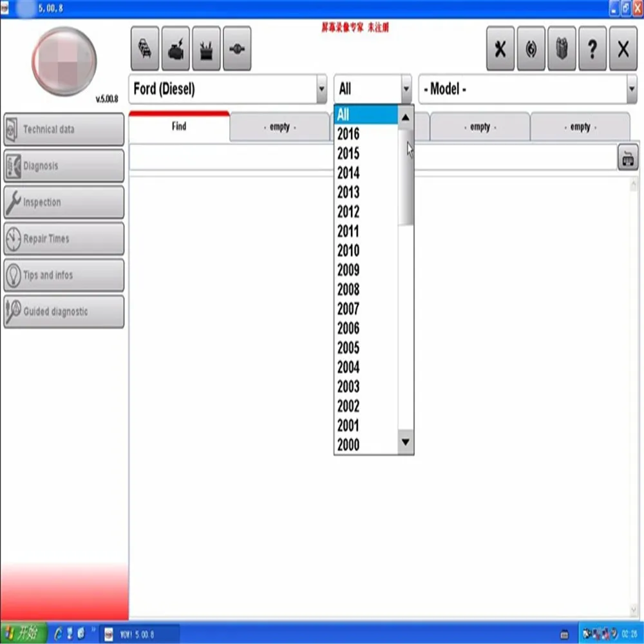The image size is (644, 644).
Task: Choose year 2014 in the list
Action: pyautogui.click(x=366, y=173)
